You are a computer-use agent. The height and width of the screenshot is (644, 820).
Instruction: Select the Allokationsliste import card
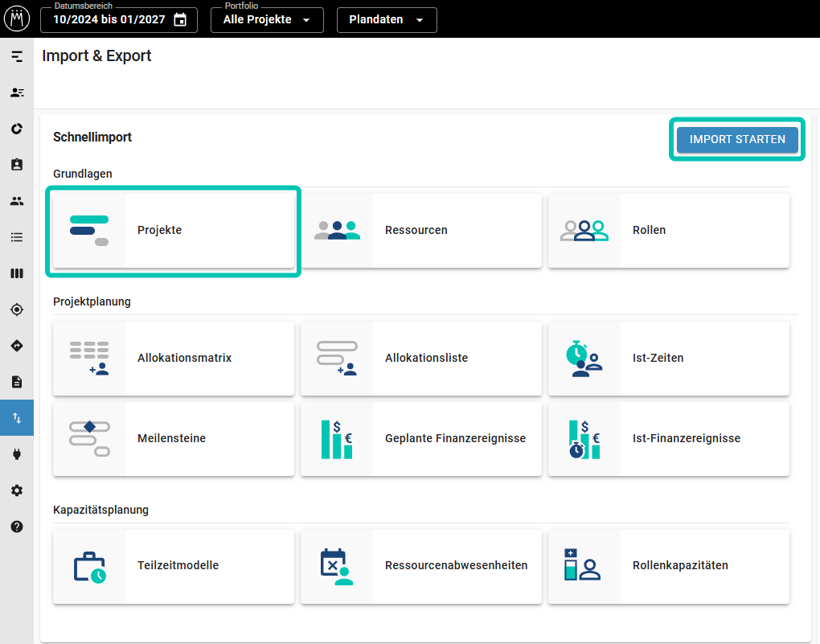click(x=421, y=359)
